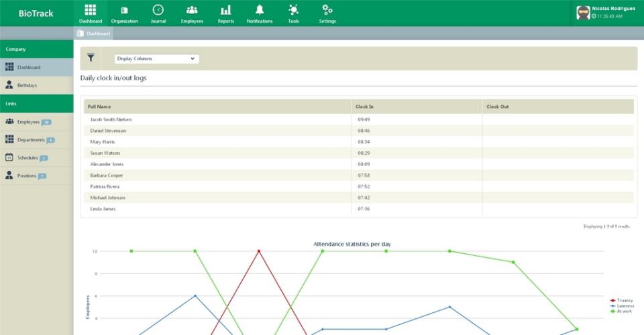Click the Employees sidebar group icon
Screen dimensions: 644x335
[x=9, y=121]
